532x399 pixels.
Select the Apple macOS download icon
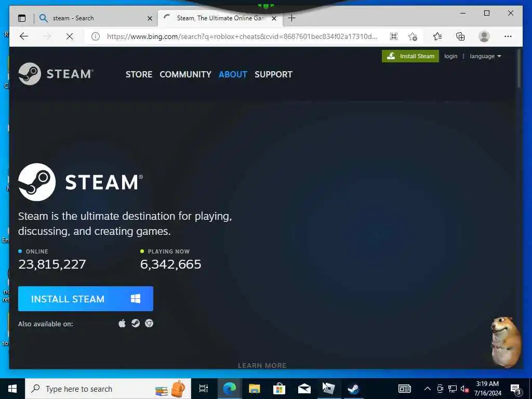coord(122,323)
